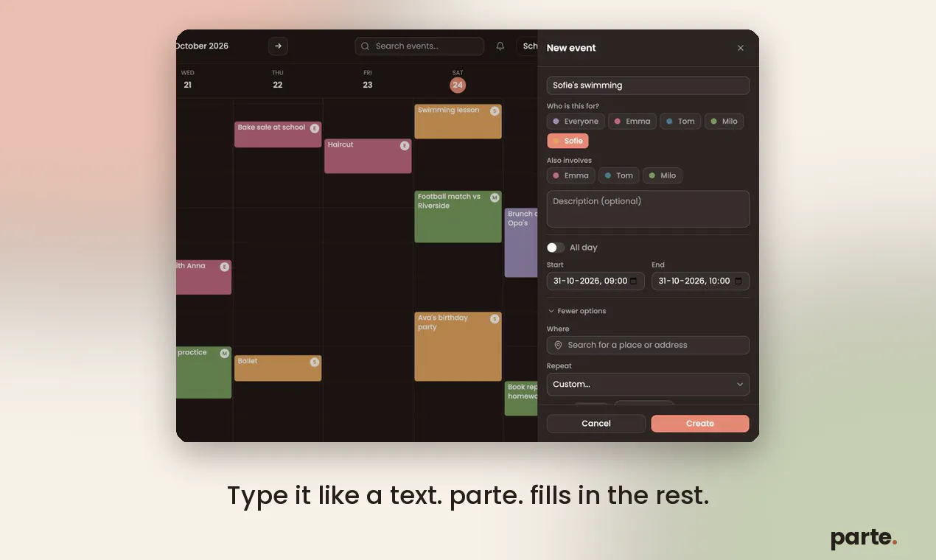936x560 pixels.
Task: Click the Create button
Action: point(700,424)
